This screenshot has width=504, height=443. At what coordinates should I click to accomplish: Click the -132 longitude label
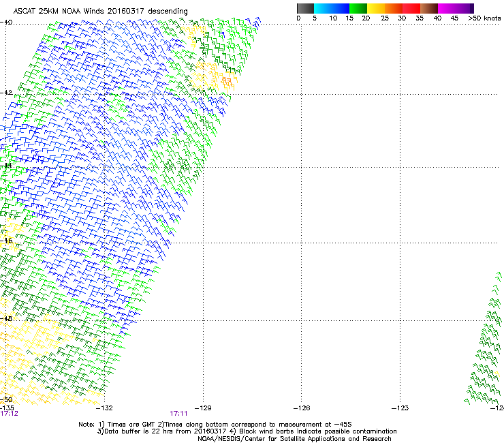coord(105,408)
